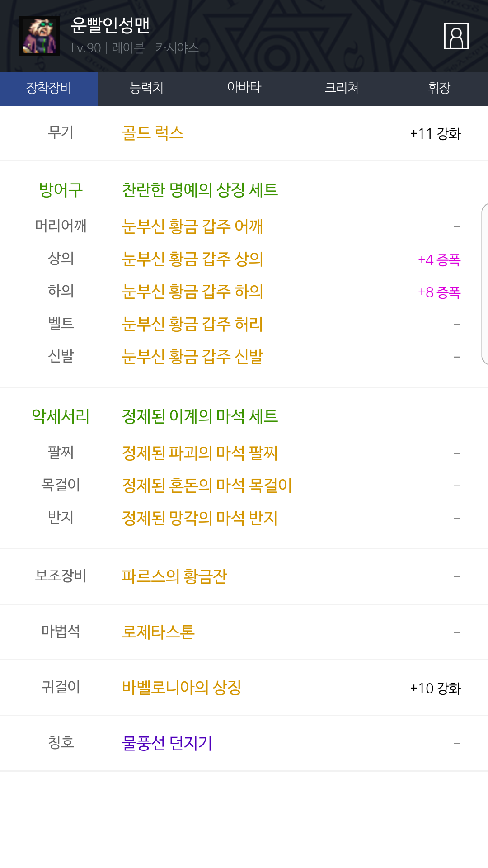
Task: Open the 바벨로니아의 상징 earring item
Action: (x=181, y=688)
